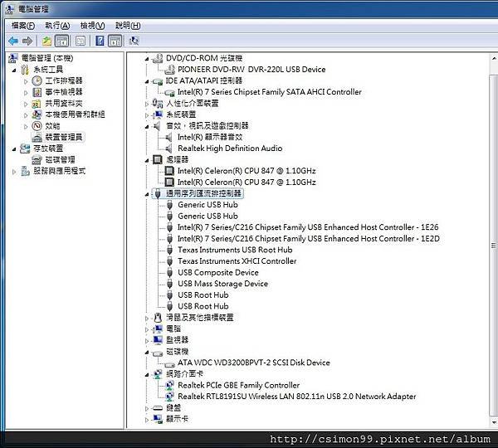This screenshot has height=448, width=498.
Task: Expand the 工作排程器 node
Action: [26, 81]
